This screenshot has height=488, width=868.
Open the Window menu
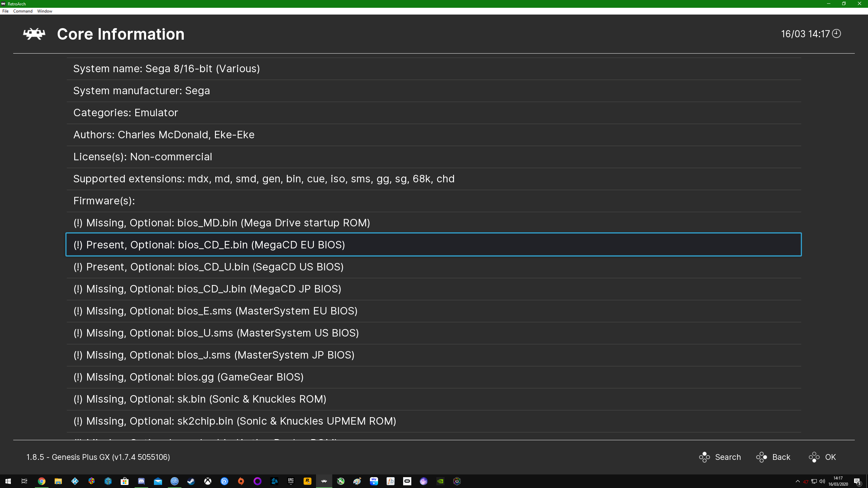[44, 11]
